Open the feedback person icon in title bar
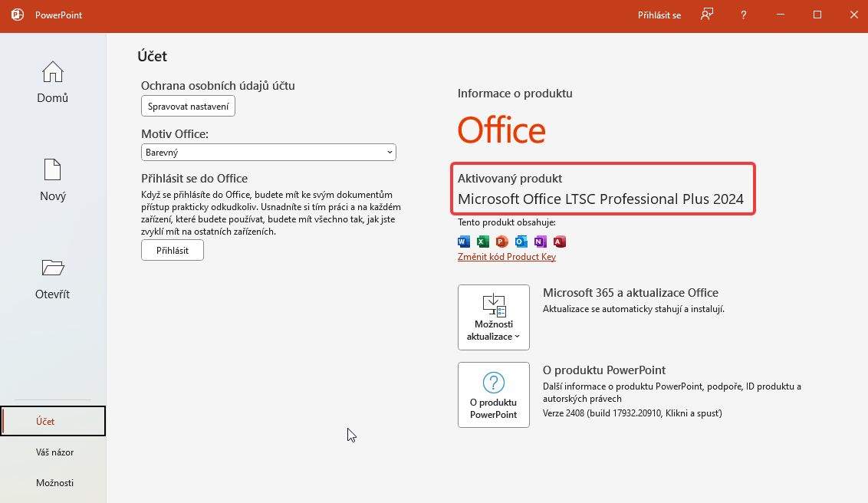Viewport: 868px width, 503px height. [706, 15]
